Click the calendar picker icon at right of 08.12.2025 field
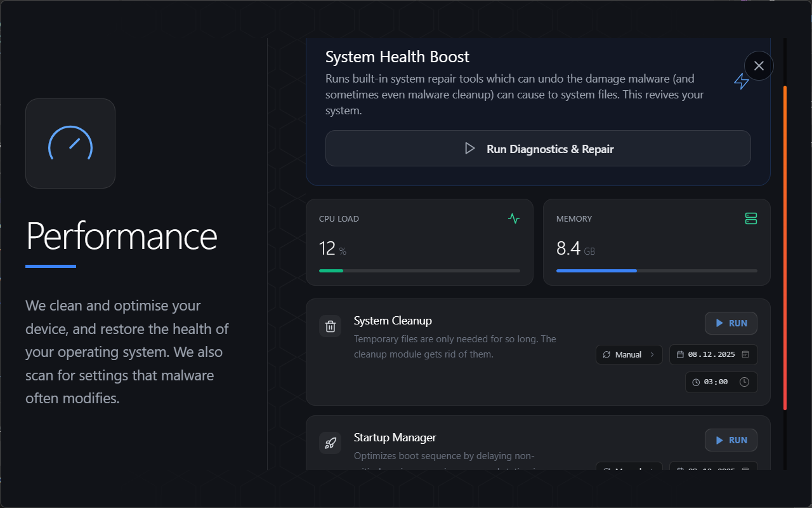The height and width of the screenshot is (508, 812). pos(745,354)
